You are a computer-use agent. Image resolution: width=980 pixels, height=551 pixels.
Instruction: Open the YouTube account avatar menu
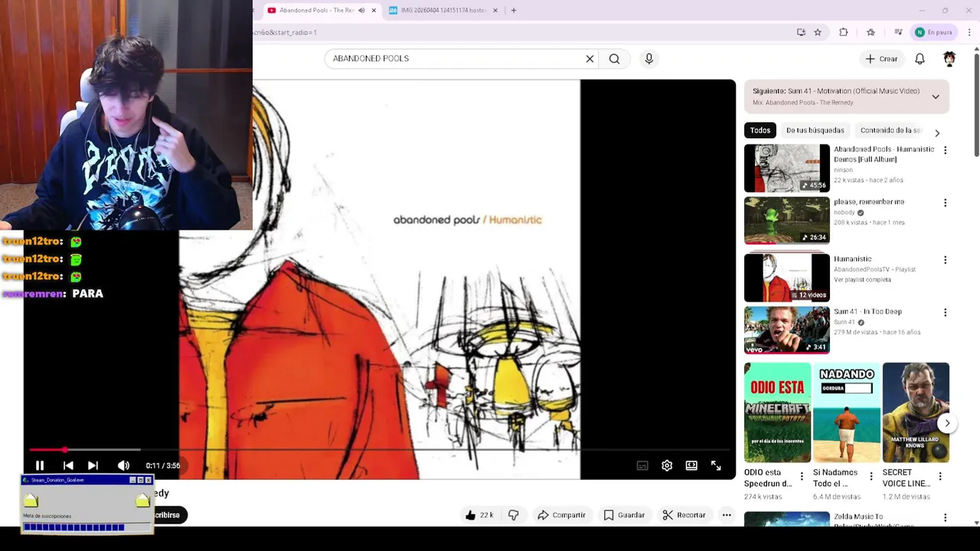[949, 59]
